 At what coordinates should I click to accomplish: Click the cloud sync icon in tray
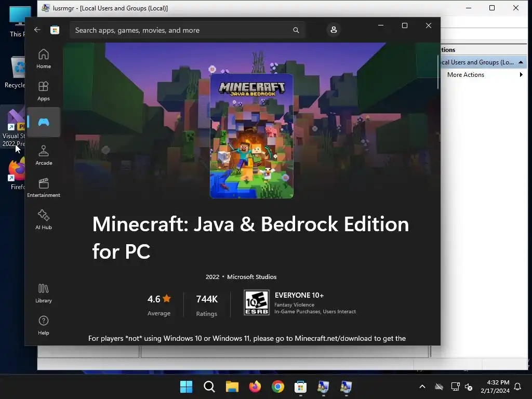tap(439, 387)
